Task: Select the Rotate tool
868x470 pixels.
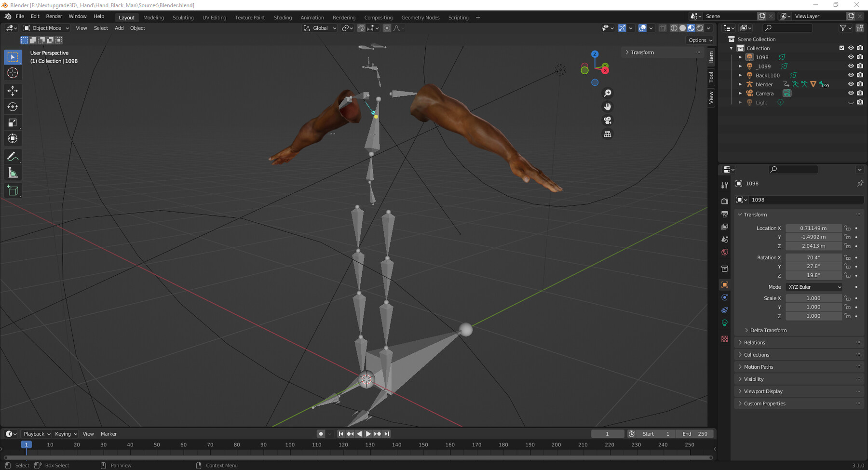Action: (13, 107)
